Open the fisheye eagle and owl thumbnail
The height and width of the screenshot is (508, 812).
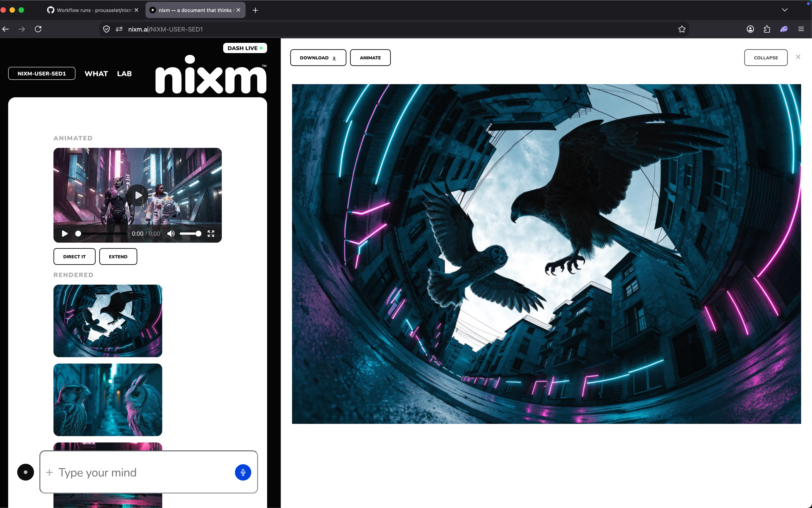pyautogui.click(x=108, y=321)
